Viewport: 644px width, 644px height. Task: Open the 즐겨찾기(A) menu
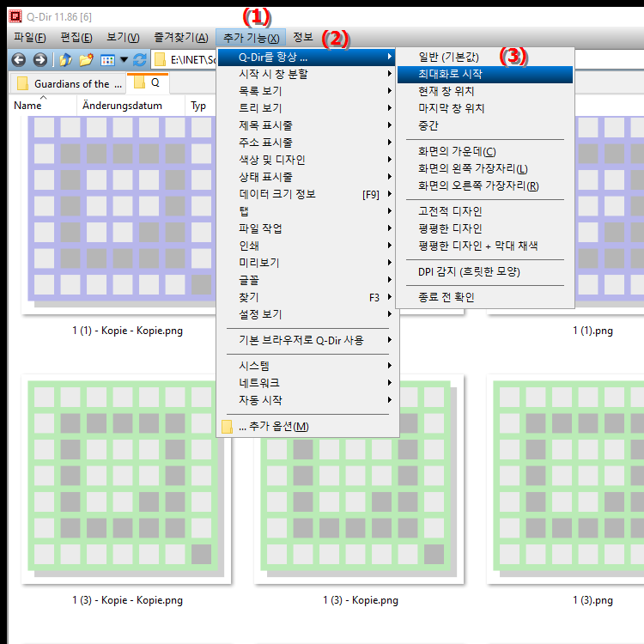pyautogui.click(x=181, y=38)
